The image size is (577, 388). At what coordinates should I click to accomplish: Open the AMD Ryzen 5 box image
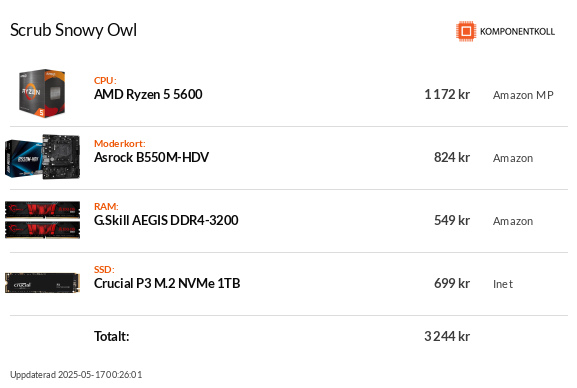click(x=42, y=94)
